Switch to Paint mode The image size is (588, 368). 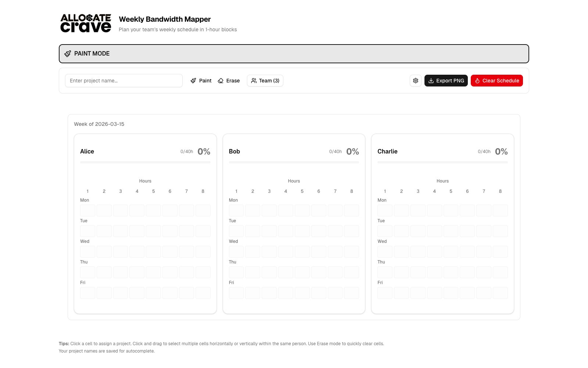(x=201, y=81)
